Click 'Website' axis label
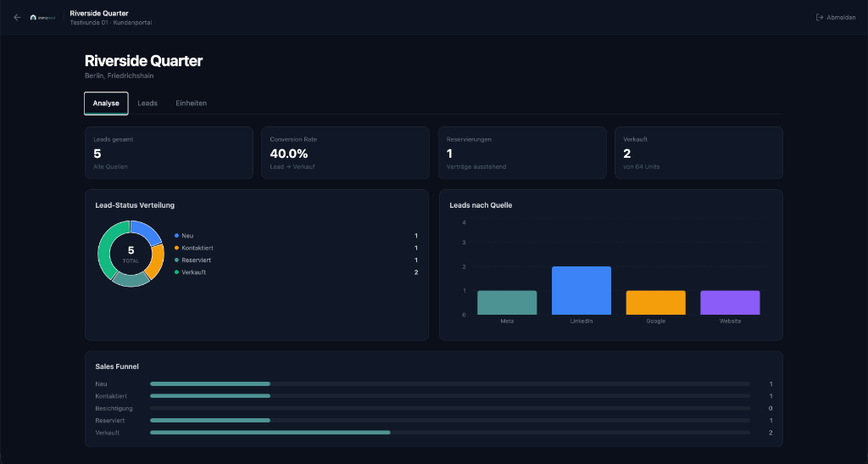 tap(730, 321)
